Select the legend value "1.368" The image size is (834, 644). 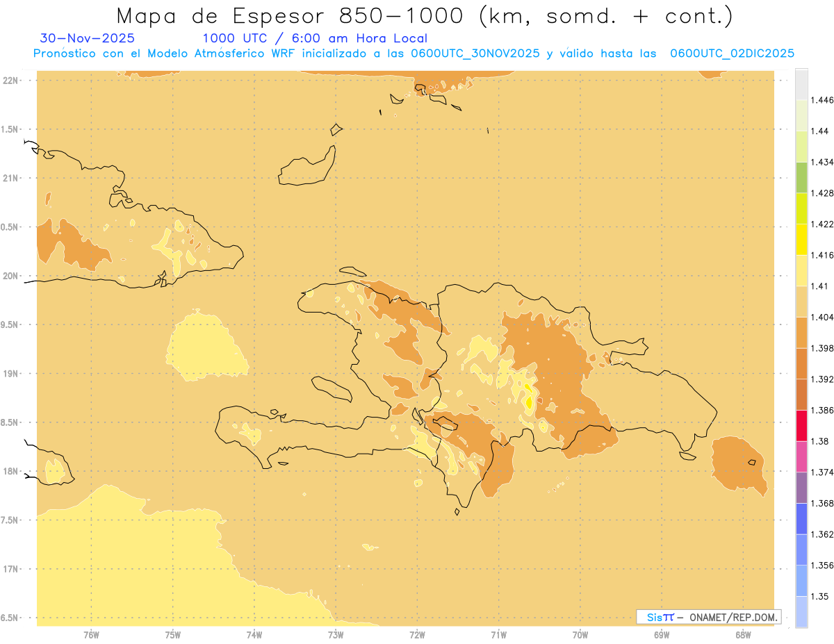point(823,503)
